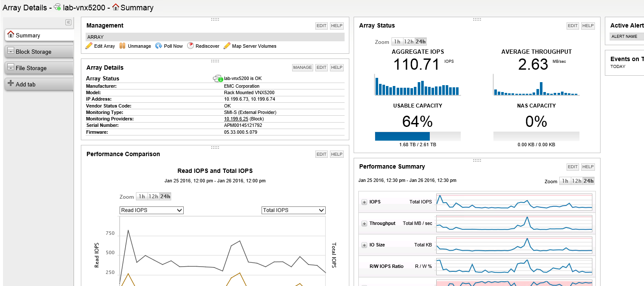Click HELP in Array Details panel
Viewport: 644px width, 286px height.
tap(337, 68)
